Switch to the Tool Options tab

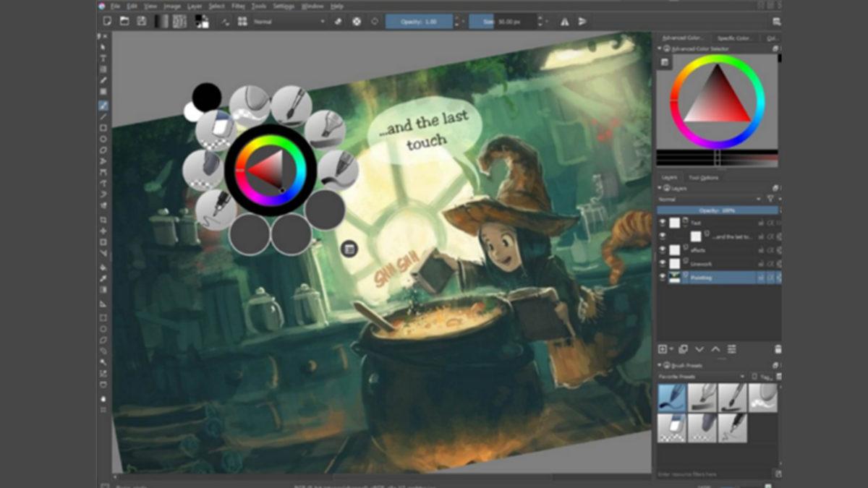coord(705,178)
